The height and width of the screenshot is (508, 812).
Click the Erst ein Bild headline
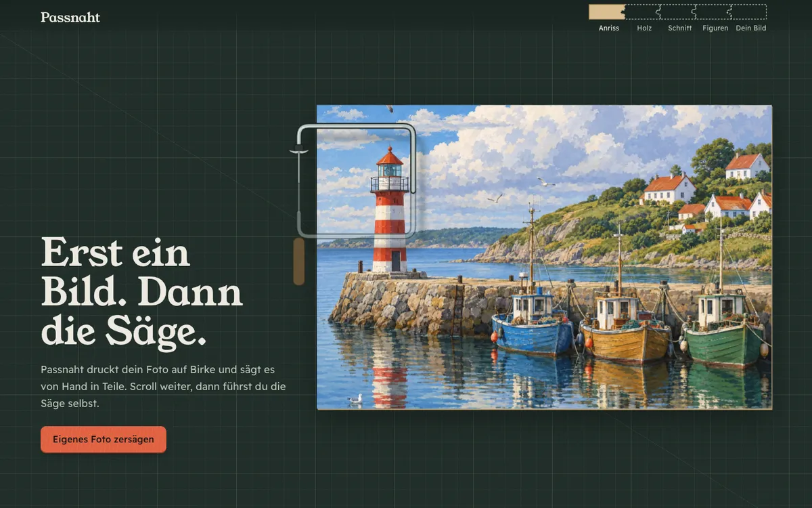[x=141, y=291]
